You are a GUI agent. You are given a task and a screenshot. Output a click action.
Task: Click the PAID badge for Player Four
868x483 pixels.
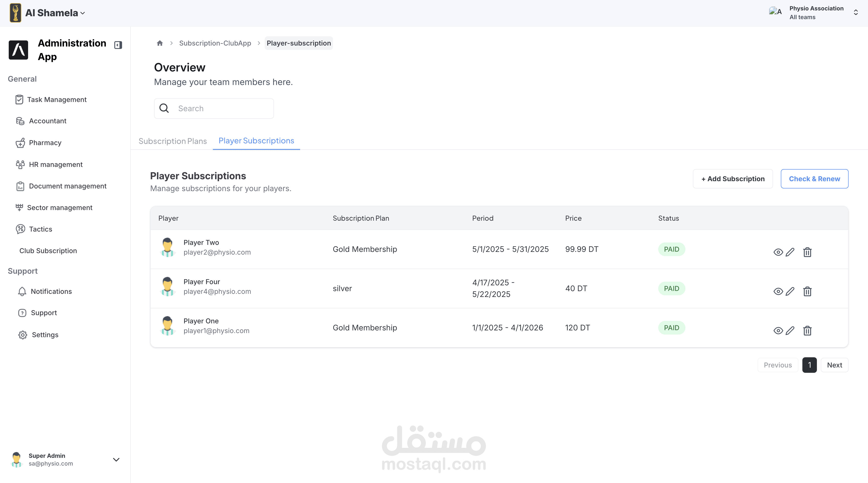[x=671, y=288]
